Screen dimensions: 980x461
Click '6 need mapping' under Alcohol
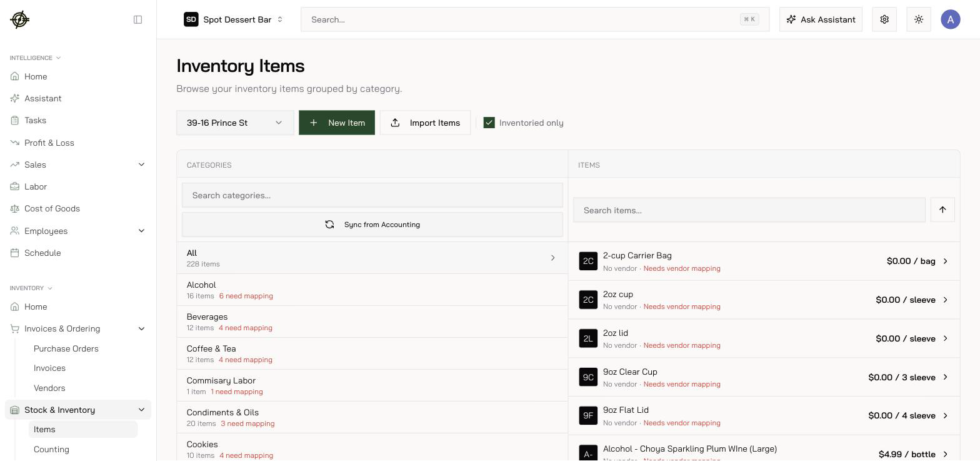point(246,296)
